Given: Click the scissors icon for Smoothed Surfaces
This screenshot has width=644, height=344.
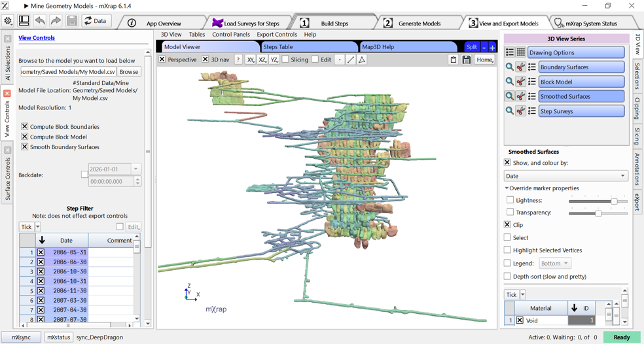Looking at the screenshot, I should click(x=521, y=97).
